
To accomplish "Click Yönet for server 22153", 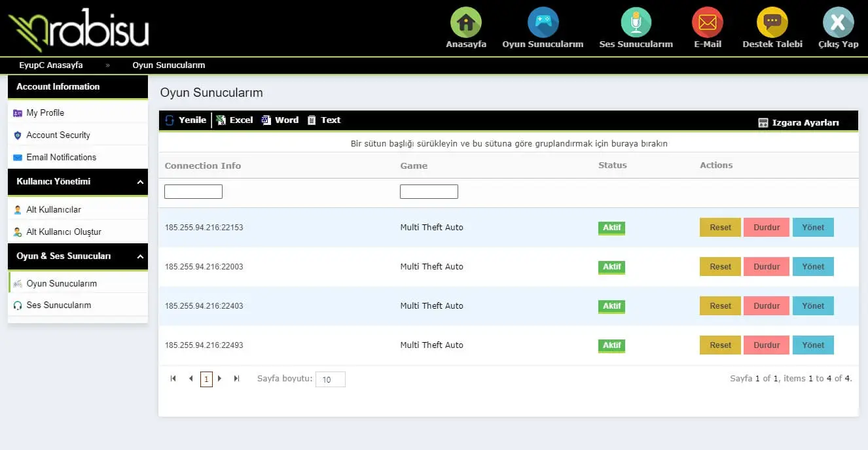I will [x=813, y=228].
